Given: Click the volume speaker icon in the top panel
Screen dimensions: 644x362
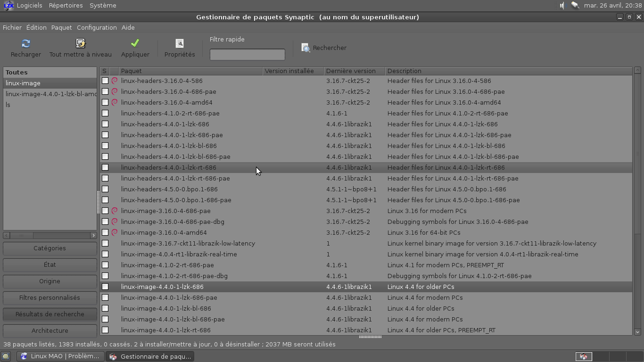Looking at the screenshot, I should pos(562,6).
